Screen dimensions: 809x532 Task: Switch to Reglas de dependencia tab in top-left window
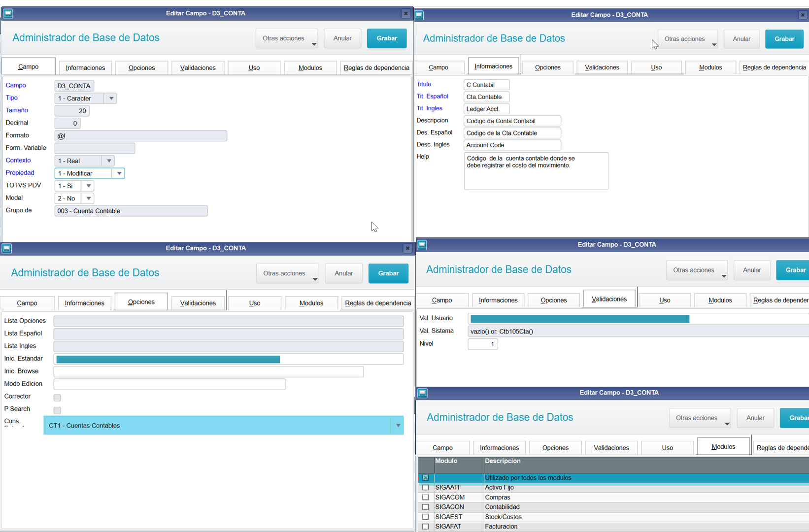coord(376,68)
